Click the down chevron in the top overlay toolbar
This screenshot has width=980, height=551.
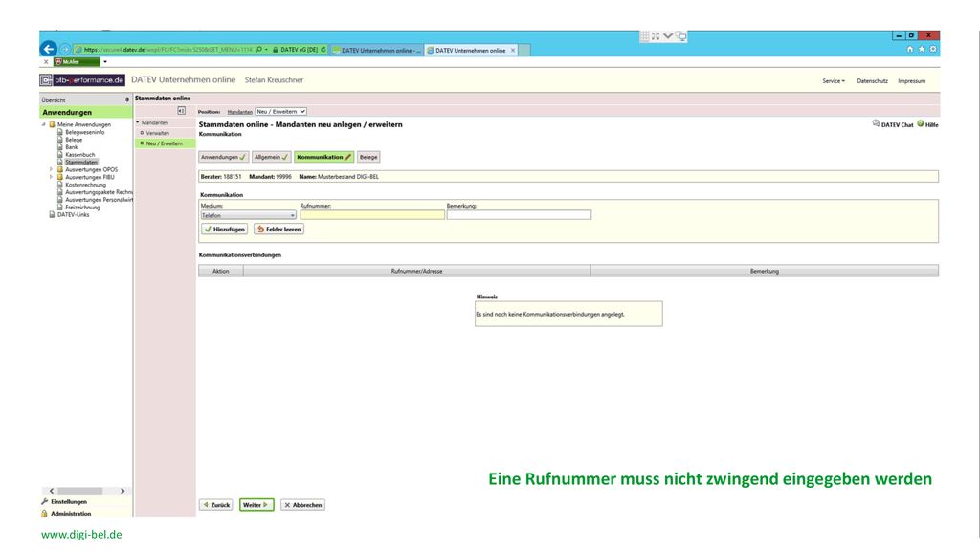[668, 36]
